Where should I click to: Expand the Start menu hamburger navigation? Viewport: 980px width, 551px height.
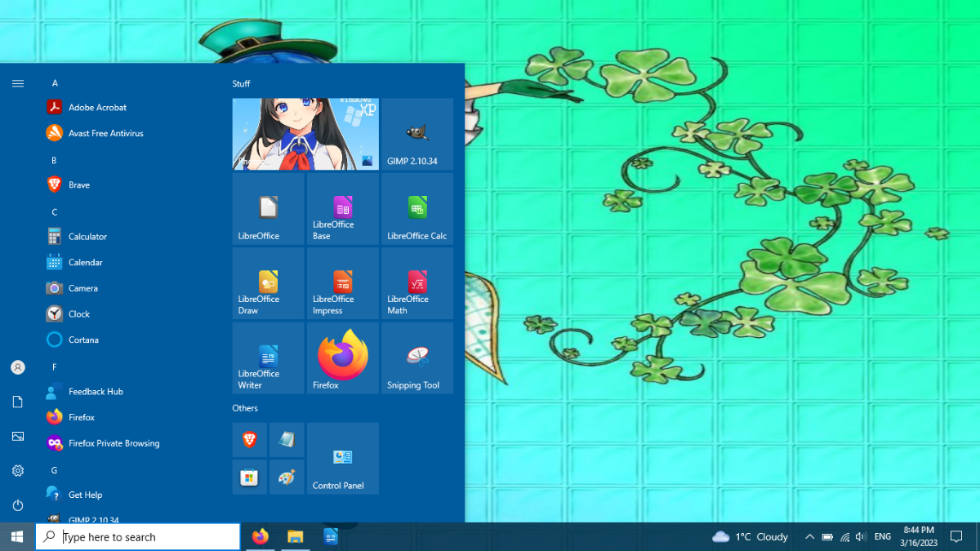pos(18,83)
